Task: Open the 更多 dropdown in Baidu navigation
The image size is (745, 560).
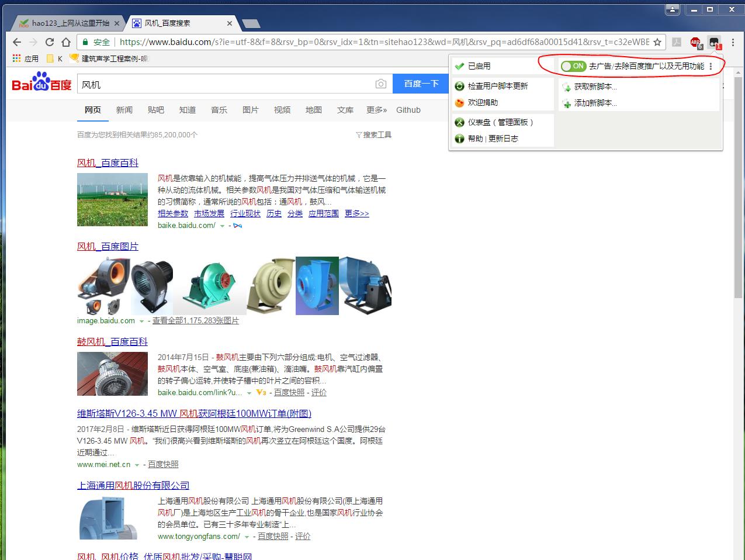Action: (376, 110)
